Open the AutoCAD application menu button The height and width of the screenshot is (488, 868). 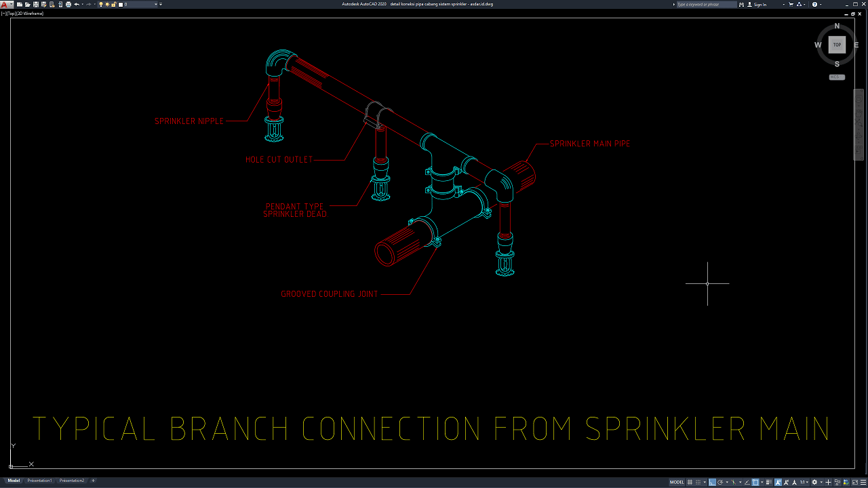pos(6,4)
